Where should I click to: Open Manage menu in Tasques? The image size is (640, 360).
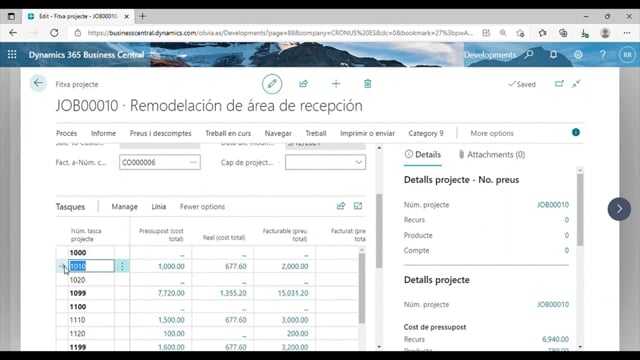click(x=124, y=207)
